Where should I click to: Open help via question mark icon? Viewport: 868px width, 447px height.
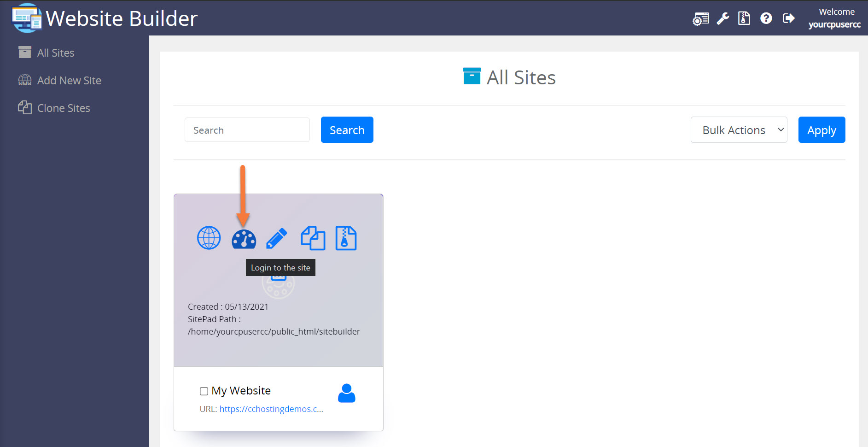point(766,18)
